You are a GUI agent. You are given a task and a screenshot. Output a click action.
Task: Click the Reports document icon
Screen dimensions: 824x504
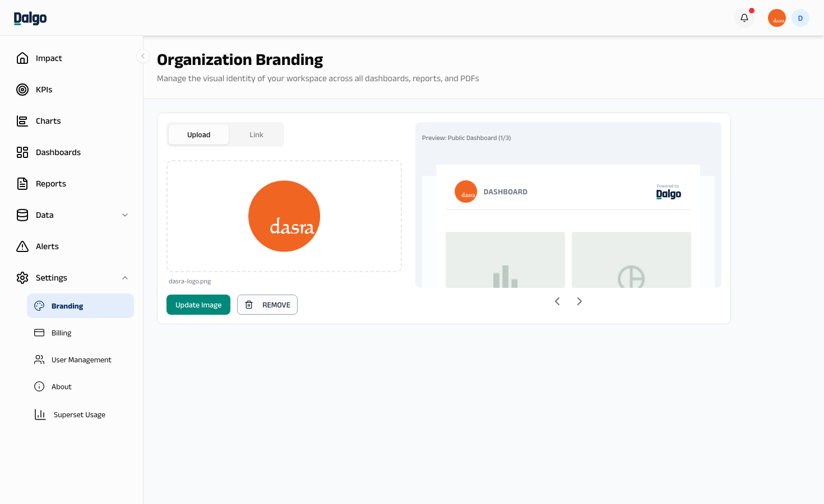pos(22,184)
